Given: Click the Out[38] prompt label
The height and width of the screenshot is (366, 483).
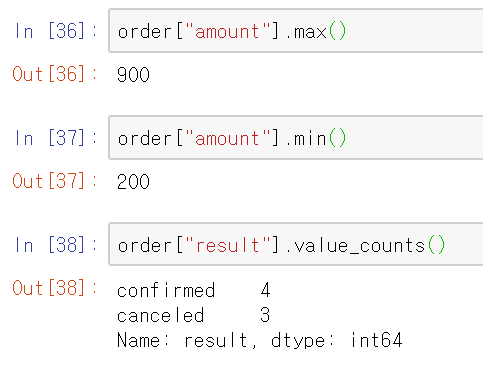Looking at the screenshot, I should tap(55, 288).
